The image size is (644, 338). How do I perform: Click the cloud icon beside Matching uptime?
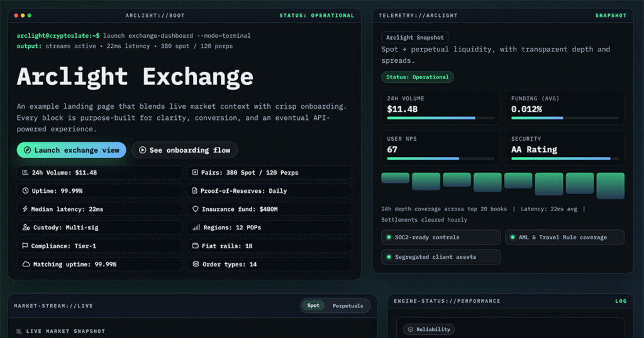click(x=26, y=264)
